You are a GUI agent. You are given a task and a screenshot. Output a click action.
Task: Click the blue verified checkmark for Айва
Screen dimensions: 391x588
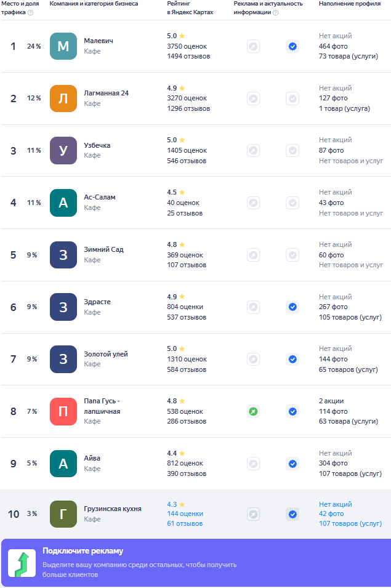[x=292, y=464]
